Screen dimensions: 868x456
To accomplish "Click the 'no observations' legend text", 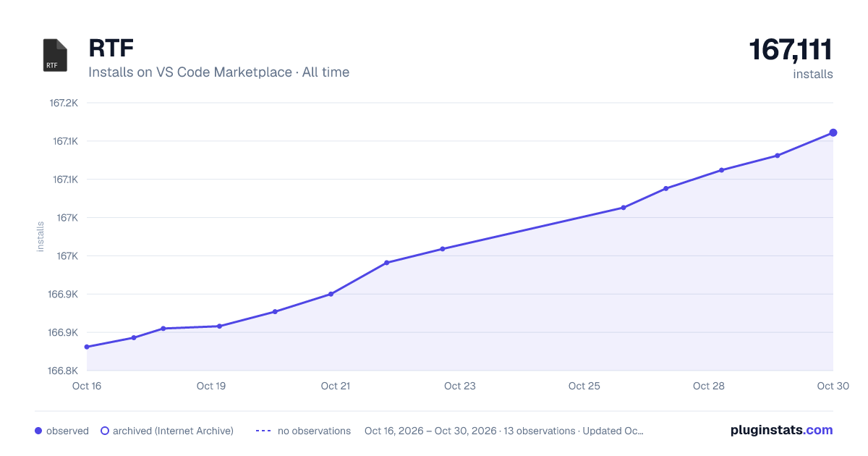I will pos(314,431).
